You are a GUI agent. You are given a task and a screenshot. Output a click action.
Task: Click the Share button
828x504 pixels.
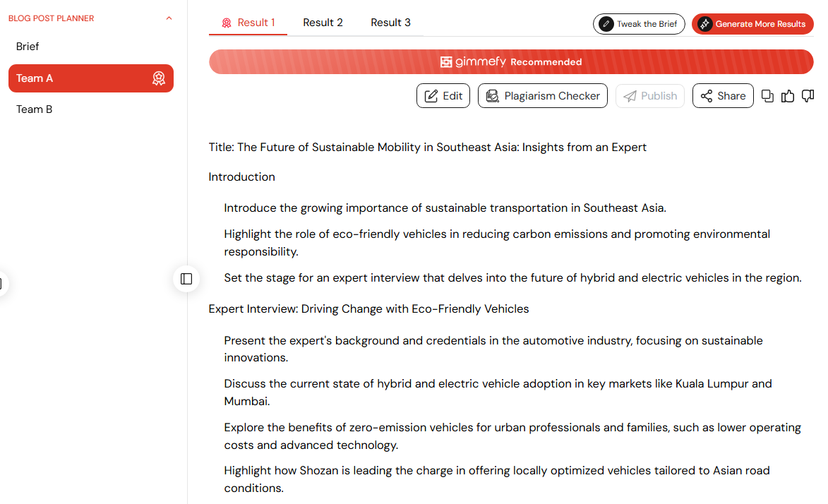[722, 95]
